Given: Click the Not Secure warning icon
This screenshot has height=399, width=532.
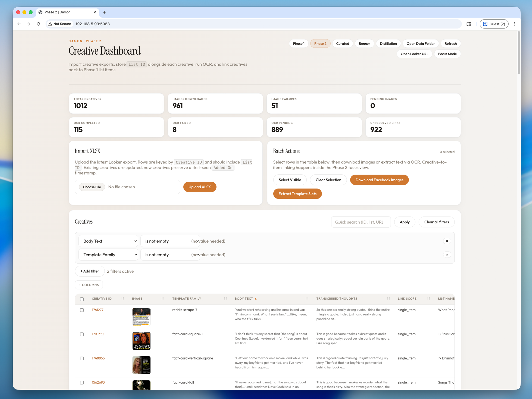Looking at the screenshot, I should tap(50, 24).
